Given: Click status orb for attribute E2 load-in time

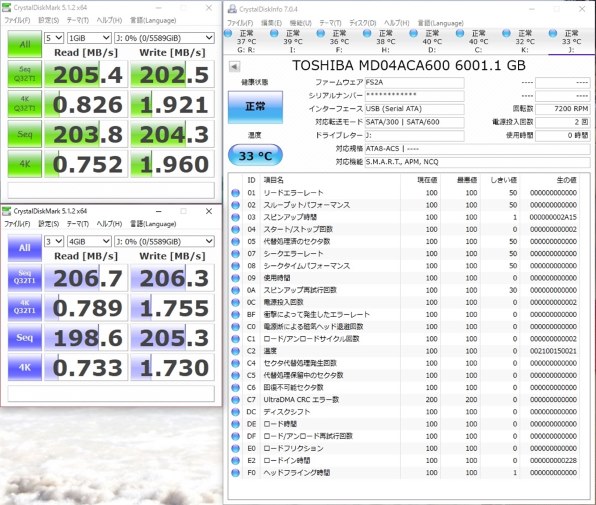Looking at the screenshot, I should 236,461.
